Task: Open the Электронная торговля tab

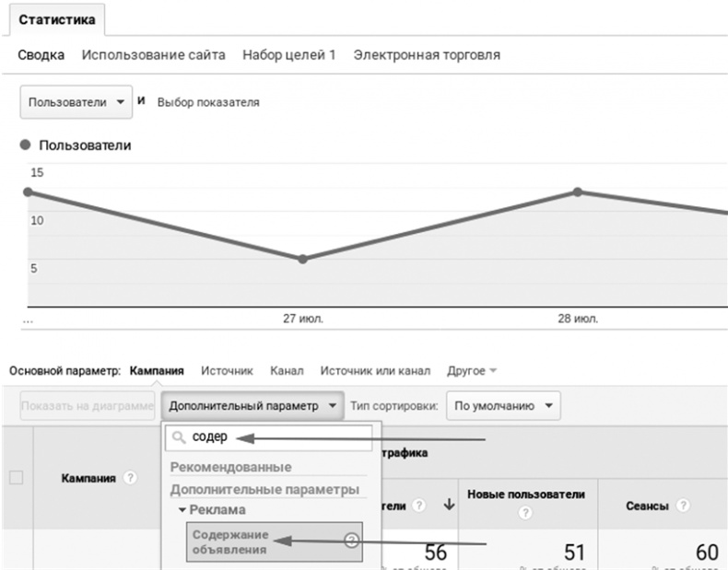Action: click(x=427, y=55)
